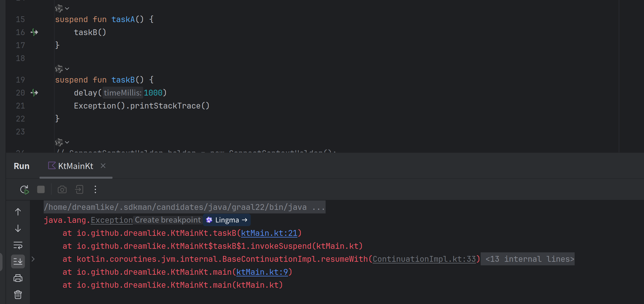This screenshot has width=644, height=304.
Task: Expand the folded internal lines chevron
Action: pos(33,259)
